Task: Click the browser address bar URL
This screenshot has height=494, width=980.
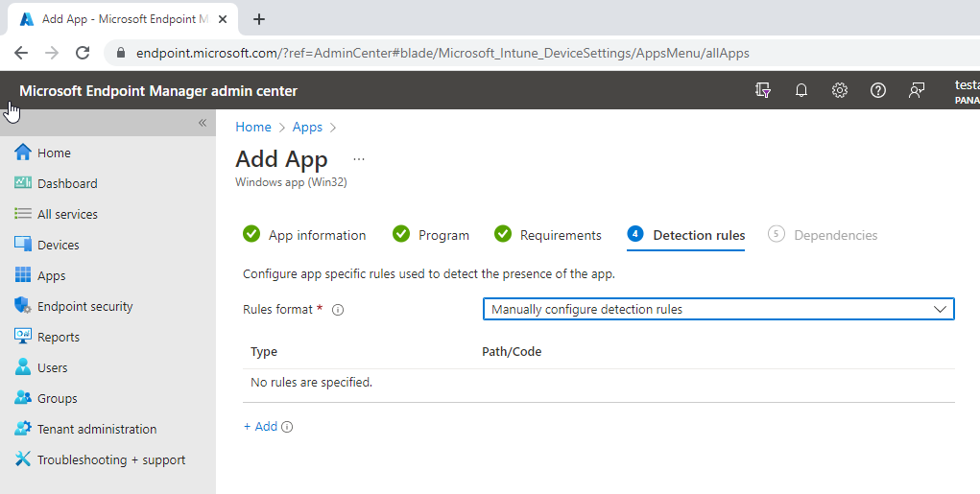Action: coord(442,54)
